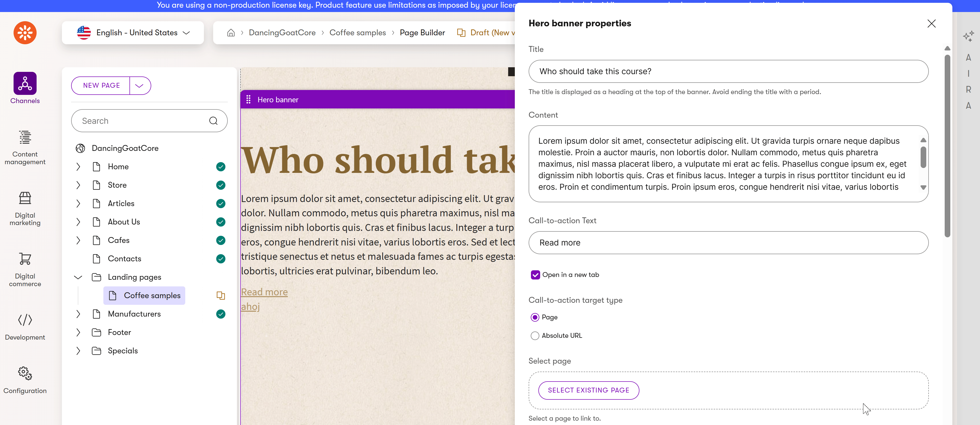Click the Call-to-action Text input field
Screen dimensions: 980x425
pos(728,242)
